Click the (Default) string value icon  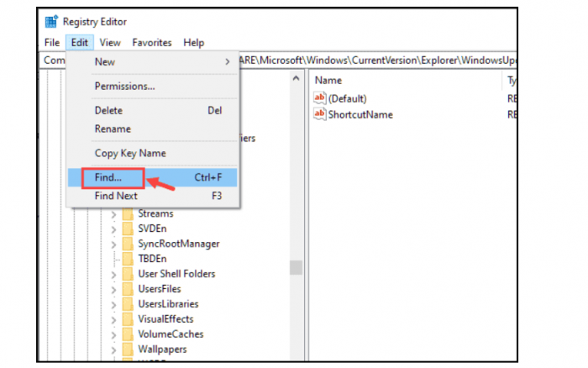click(x=319, y=98)
